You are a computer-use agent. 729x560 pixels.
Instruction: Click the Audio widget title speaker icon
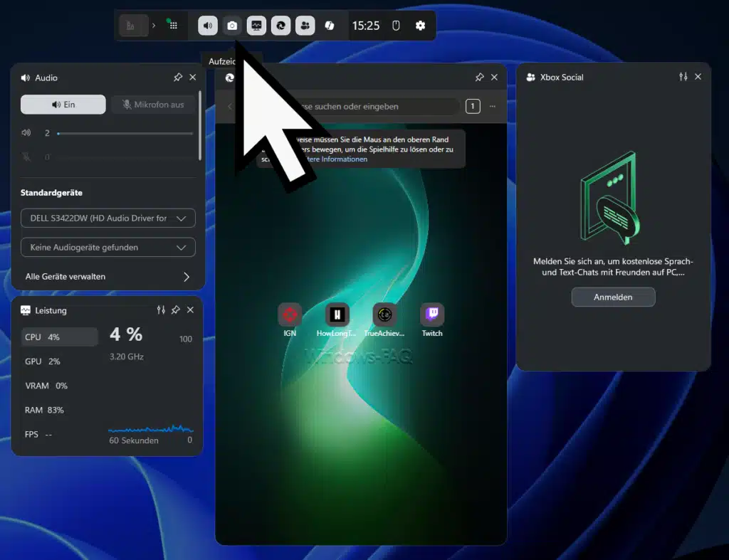tap(26, 78)
